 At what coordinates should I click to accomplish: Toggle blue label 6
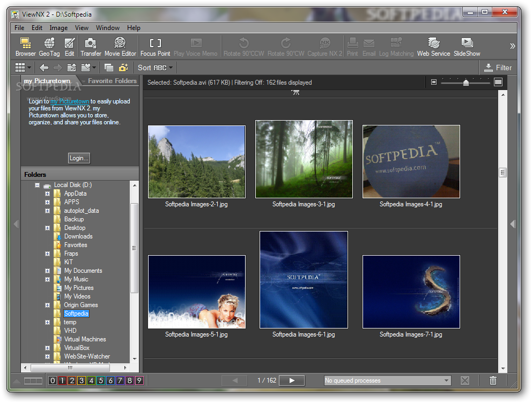click(x=110, y=380)
